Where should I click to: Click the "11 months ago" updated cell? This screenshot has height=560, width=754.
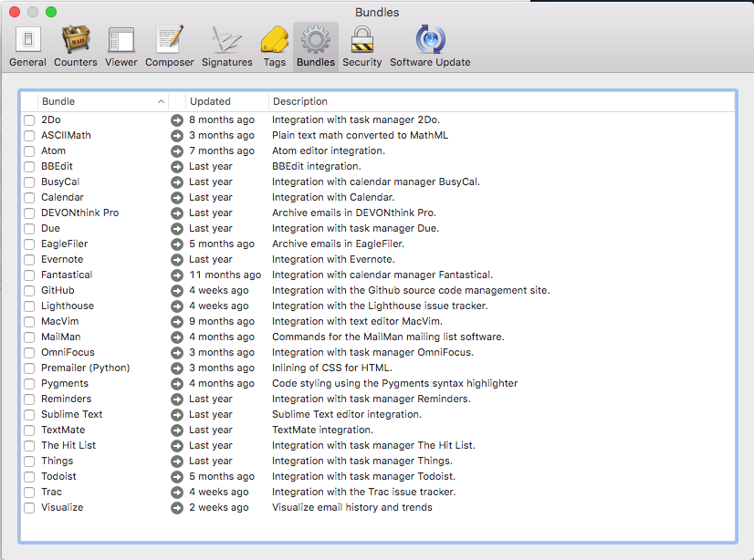pos(225,275)
